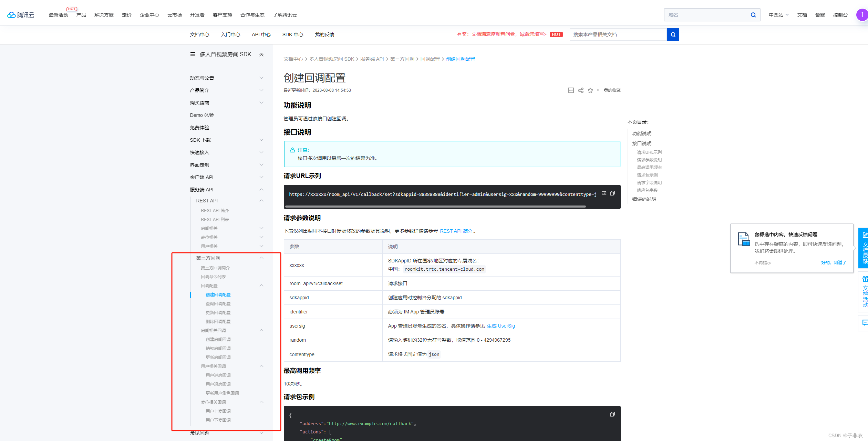Copy the request URL code block
868x441 pixels.
612,193
